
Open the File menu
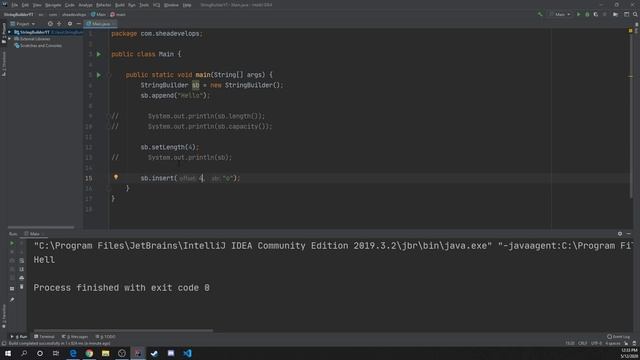[x=15, y=5]
